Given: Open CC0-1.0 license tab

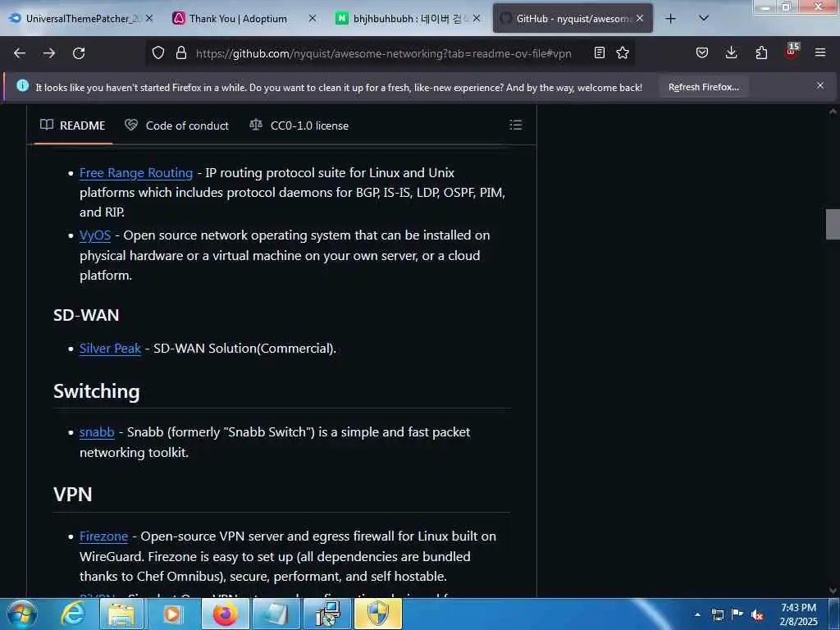Looking at the screenshot, I should point(299,126).
